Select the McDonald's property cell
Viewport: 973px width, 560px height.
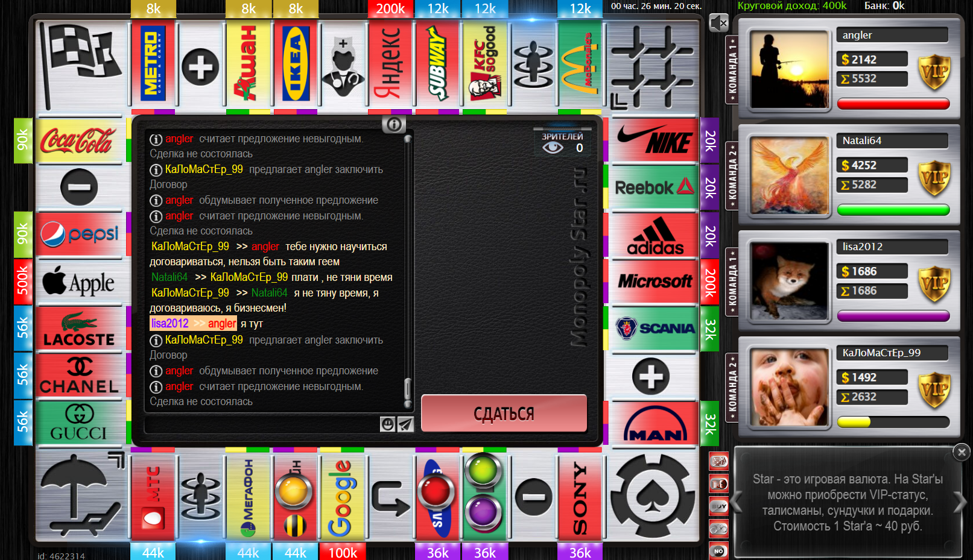point(580,64)
